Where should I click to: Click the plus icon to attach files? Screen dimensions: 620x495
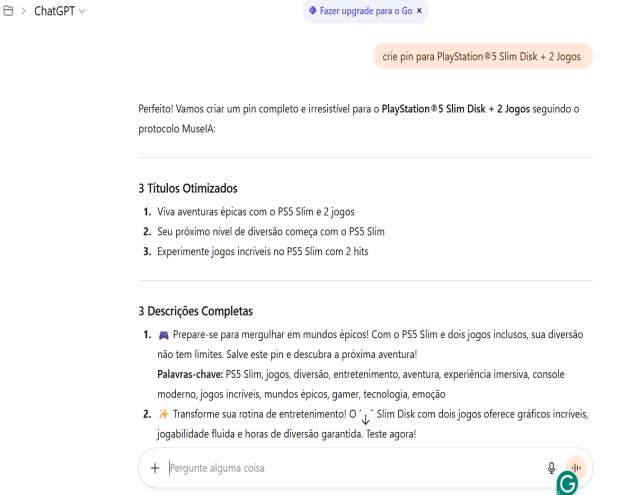coord(155,467)
